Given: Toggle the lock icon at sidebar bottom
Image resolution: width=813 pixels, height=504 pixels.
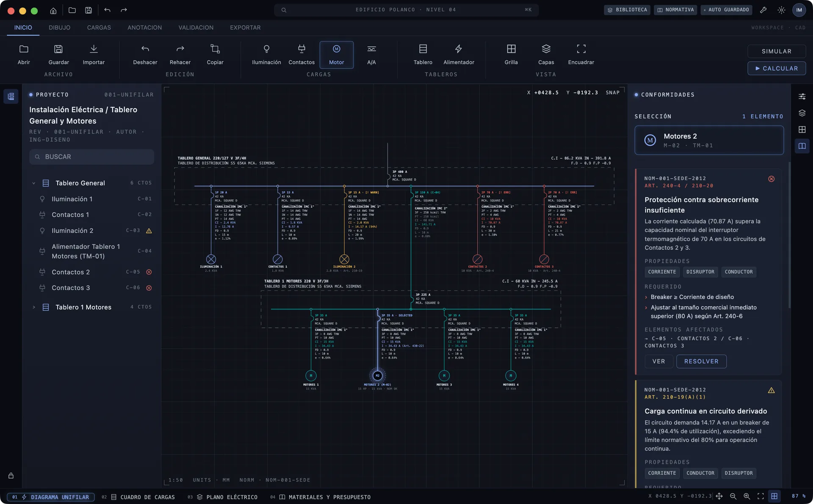Looking at the screenshot, I should 11,476.
